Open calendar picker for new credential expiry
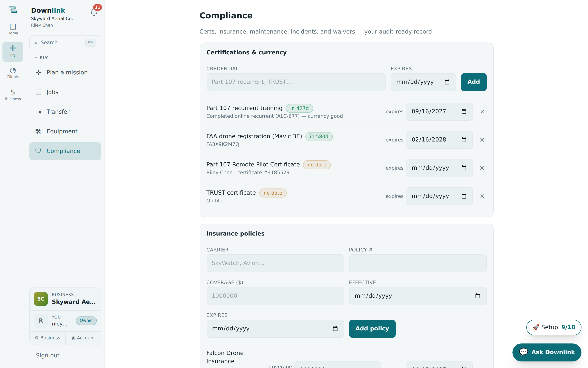 447,82
